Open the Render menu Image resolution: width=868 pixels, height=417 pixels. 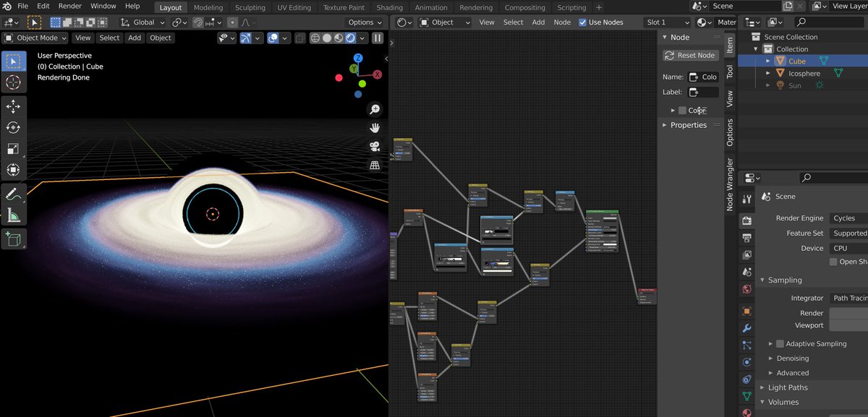click(x=69, y=7)
